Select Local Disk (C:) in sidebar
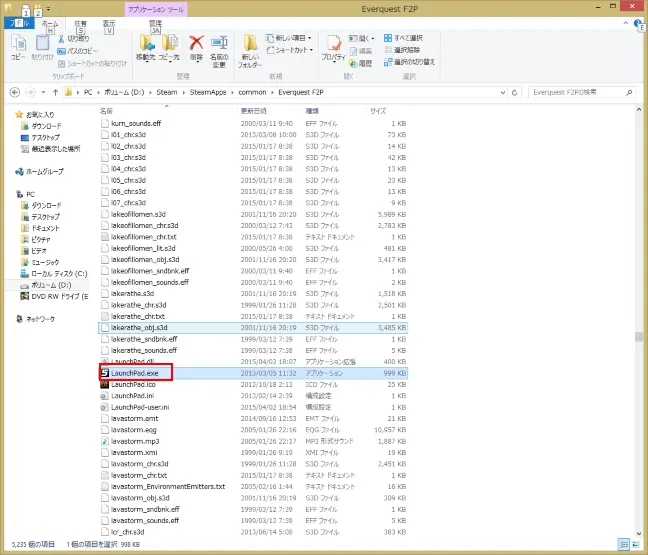This screenshot has height=555, width=648. [54, 274]
